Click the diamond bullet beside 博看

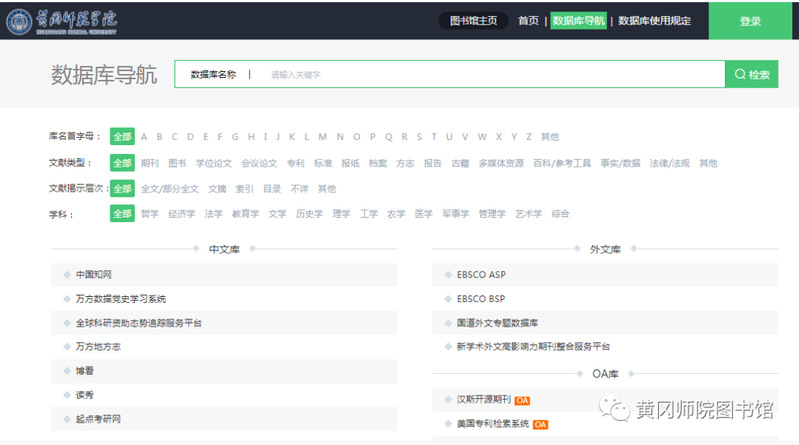tap(66, 371)
